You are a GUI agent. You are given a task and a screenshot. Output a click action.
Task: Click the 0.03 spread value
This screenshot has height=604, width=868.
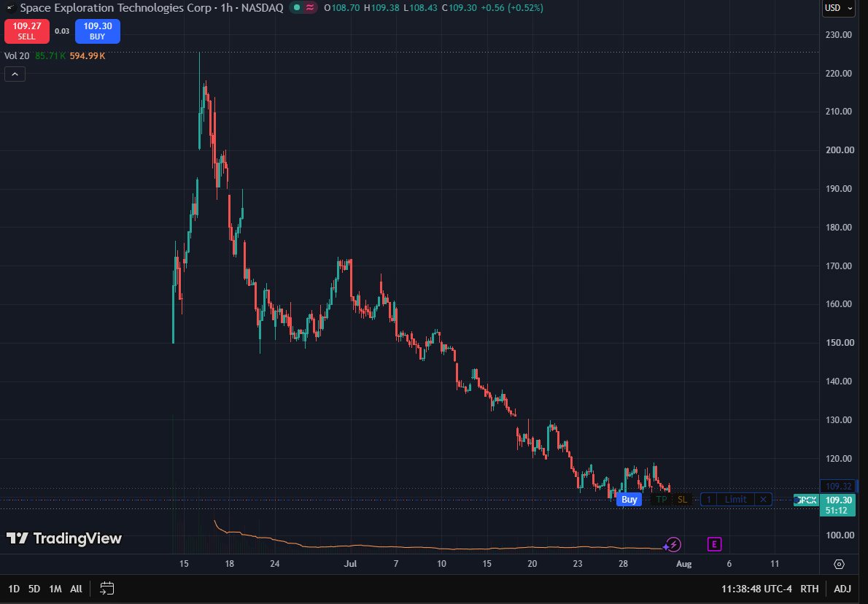tap(62, 31)
